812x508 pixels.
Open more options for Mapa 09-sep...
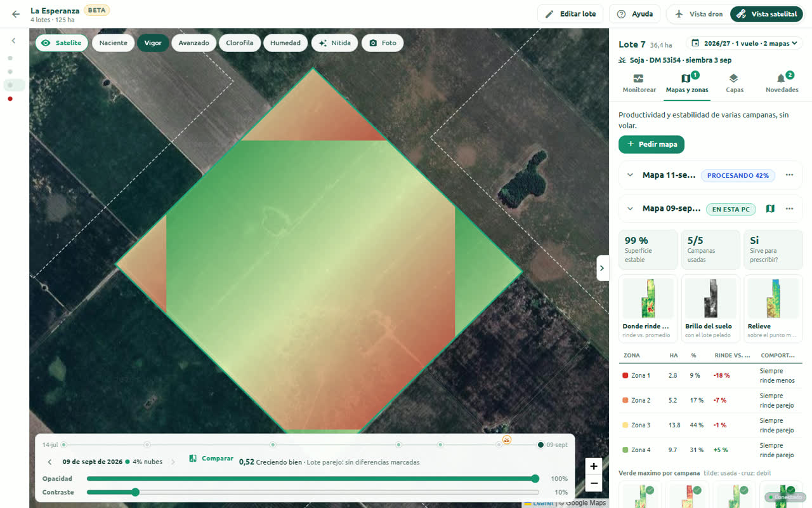(x=789, y=208)
